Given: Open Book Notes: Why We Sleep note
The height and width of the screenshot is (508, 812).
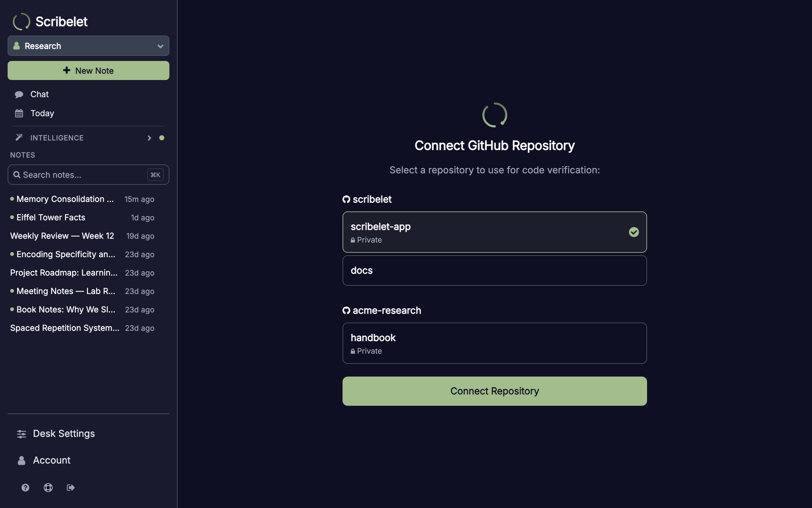Looking at the screenshot, I should [x=82, y=310].
